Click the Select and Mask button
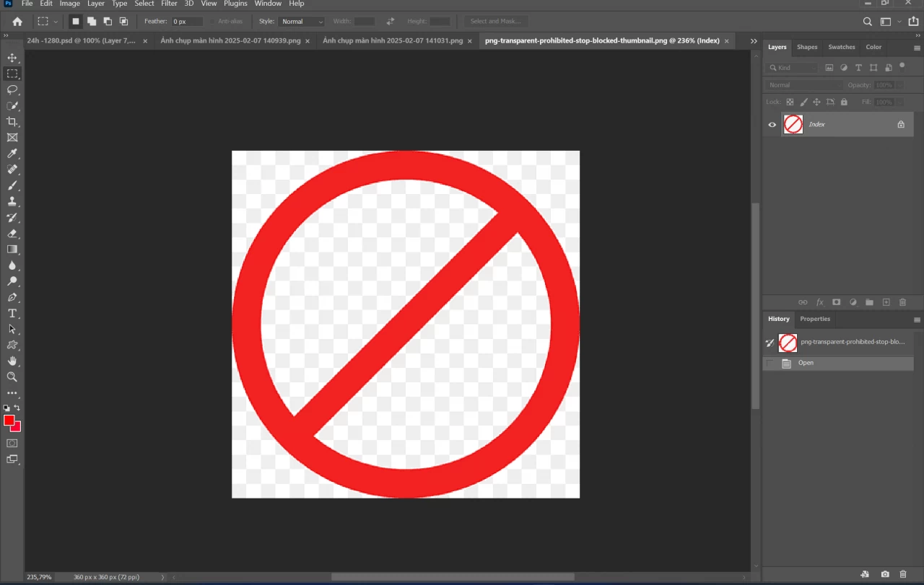The height and width of the screenshot is (585, 924). [495, 22]
